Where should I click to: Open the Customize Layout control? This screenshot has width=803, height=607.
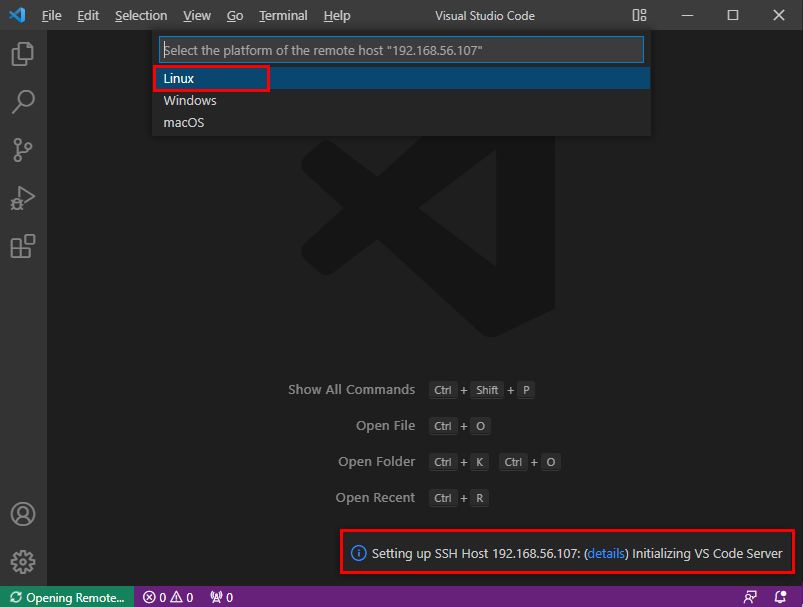click(x=639, y=15)
